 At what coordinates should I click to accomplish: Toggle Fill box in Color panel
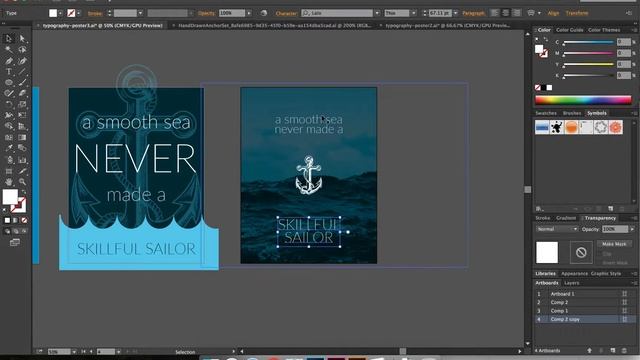pyautogui.click(x=539, y=49)
